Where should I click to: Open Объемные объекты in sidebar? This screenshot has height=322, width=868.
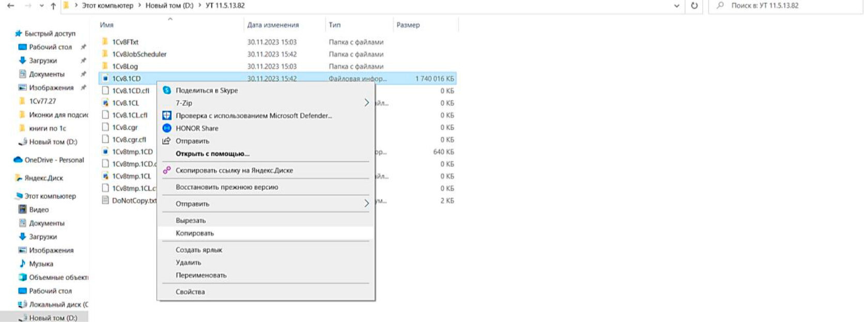pos(58,277)
